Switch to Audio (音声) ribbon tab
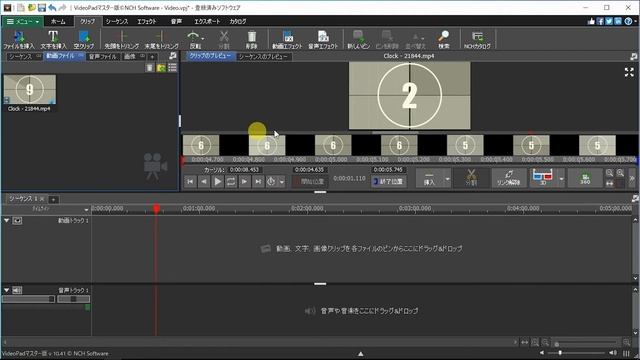The image size is (640, 360). click(x=176, y=21)
